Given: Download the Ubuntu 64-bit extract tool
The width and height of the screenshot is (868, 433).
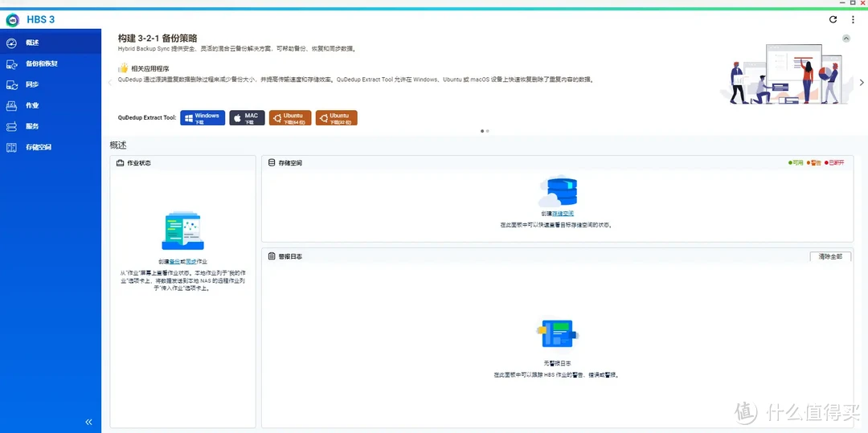Looking at the screenshot, I should click(x=290, y=118).
